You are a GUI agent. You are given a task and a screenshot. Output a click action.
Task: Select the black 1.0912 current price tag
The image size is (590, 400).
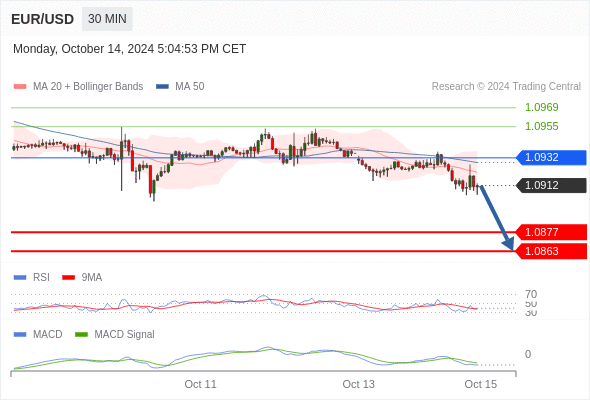point(552,186)
